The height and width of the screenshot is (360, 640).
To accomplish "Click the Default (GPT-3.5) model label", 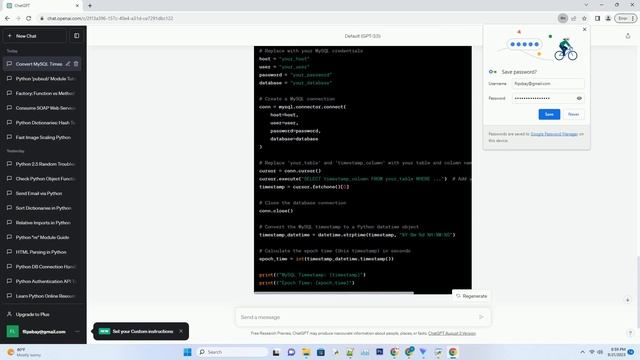I will point(362,36).
